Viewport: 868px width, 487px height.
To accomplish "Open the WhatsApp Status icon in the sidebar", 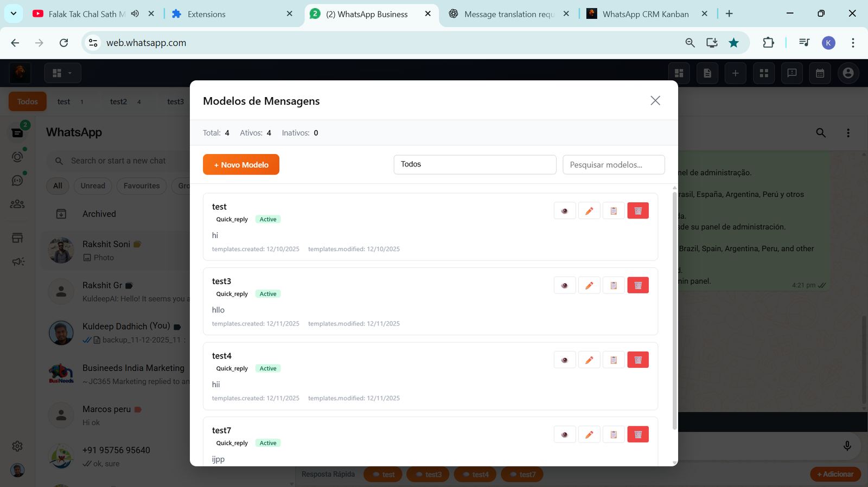I will point(17,157).
